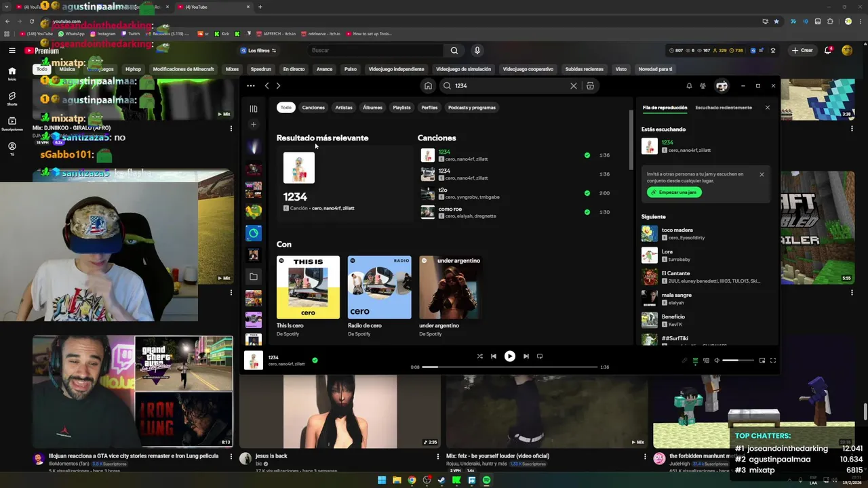This screenshot has width=868, height=488.
Task: Open YouTube Shorts in sidebar
Action: coord(12,99)
